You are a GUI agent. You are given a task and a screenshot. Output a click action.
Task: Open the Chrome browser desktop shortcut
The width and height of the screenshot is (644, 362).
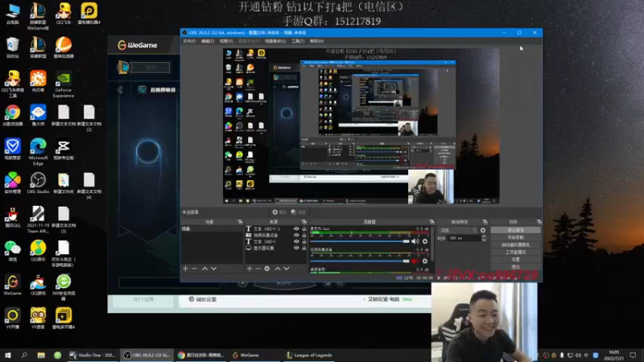[x=13, y=115]
